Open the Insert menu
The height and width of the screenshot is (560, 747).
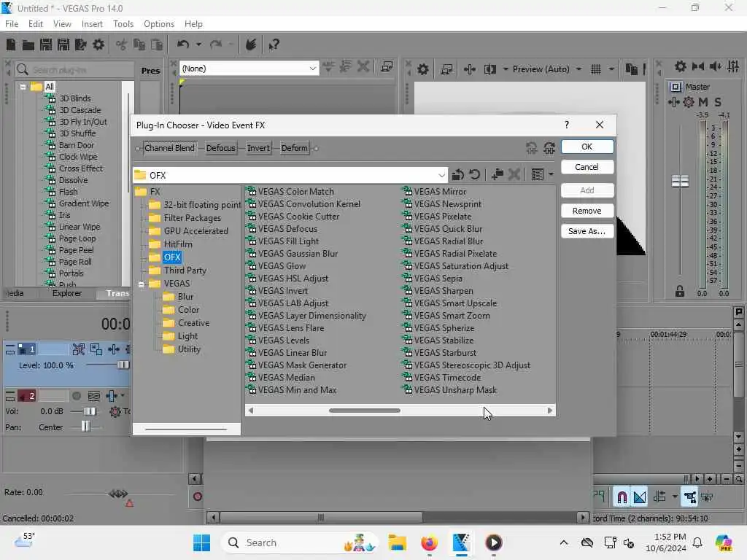[92, 24]
